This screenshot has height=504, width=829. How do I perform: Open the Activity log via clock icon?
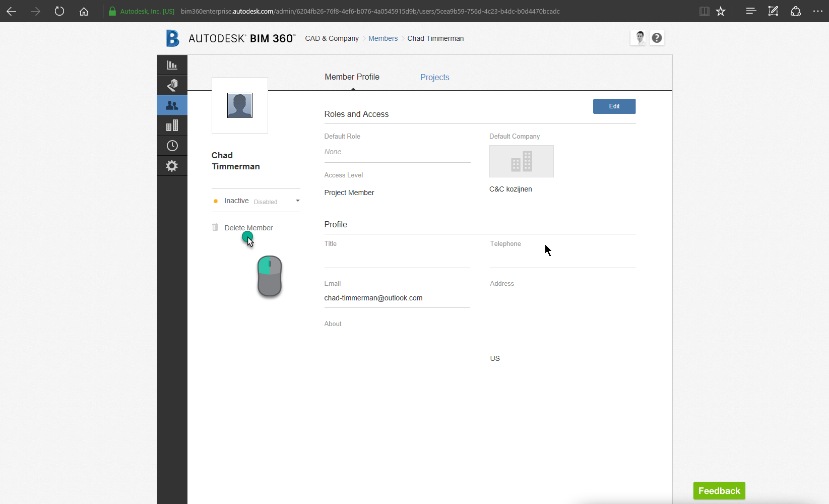point(172,145)
